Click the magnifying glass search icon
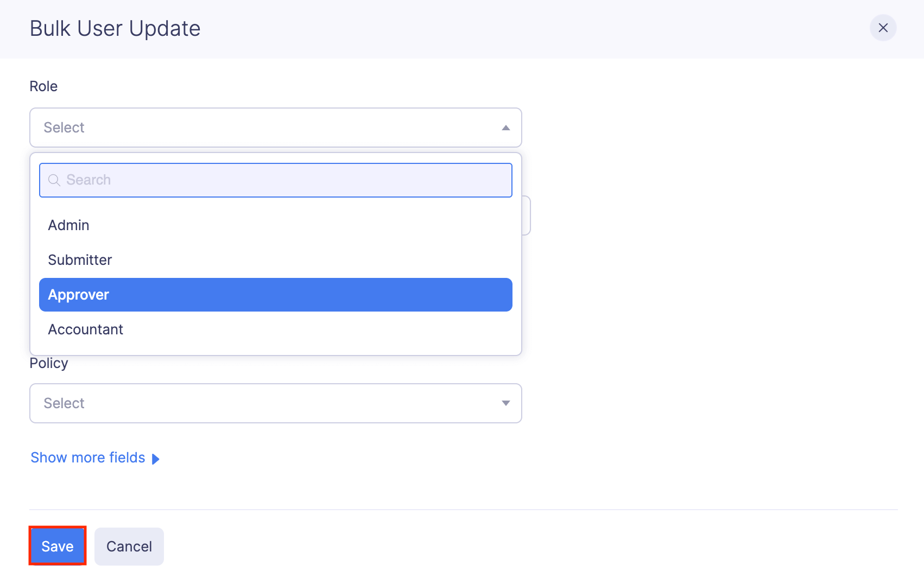 pyautogui.click(x=54, y=180)
